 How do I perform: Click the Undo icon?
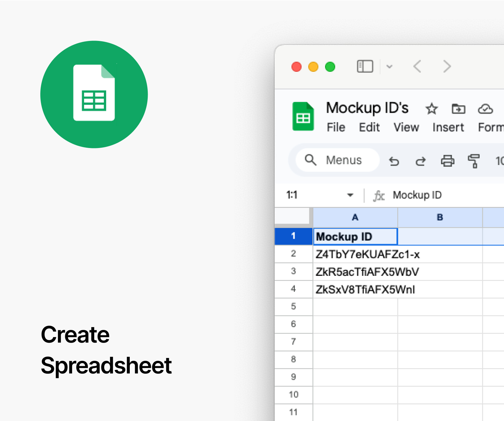click(394, 161)
